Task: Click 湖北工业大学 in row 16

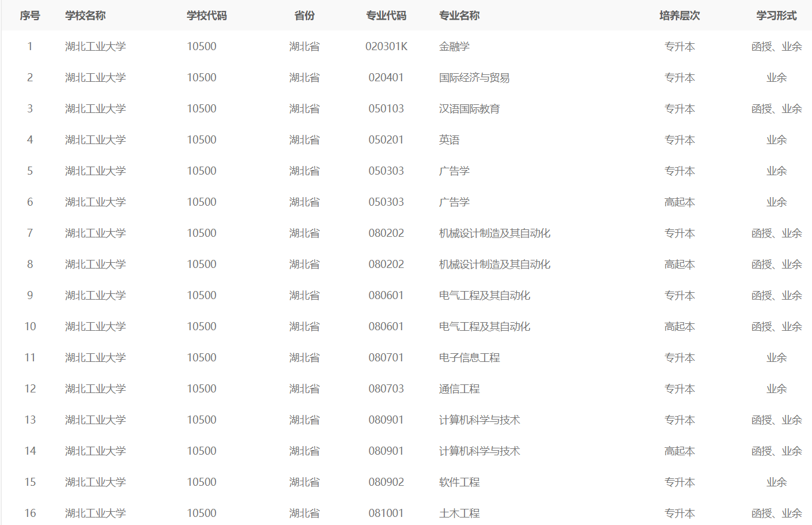Action: (x=95, y=513)
